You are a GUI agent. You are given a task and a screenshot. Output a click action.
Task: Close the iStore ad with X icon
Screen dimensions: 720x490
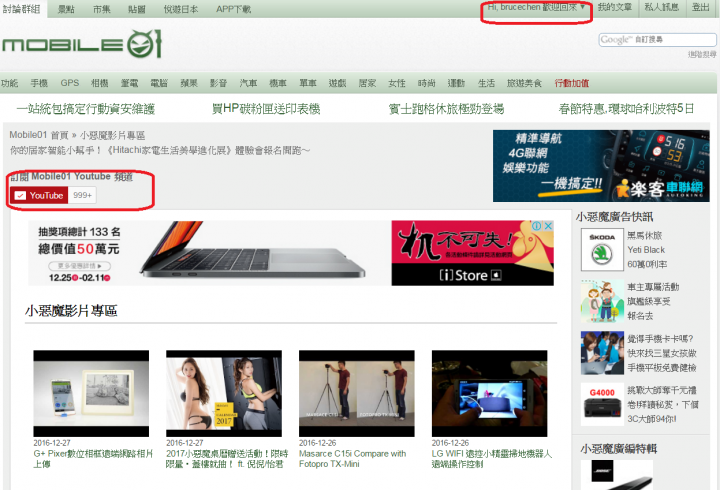(548, 226)
